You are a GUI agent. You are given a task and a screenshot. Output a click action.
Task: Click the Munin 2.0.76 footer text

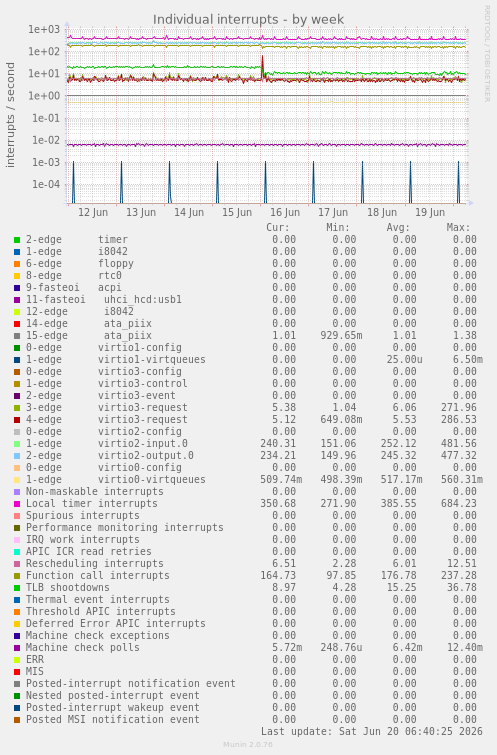tap(248, 744)
